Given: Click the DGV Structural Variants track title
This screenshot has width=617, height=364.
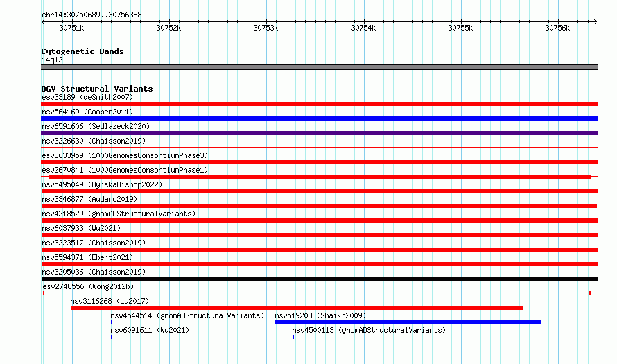Looking at the screenshot, I should point(97,89).
